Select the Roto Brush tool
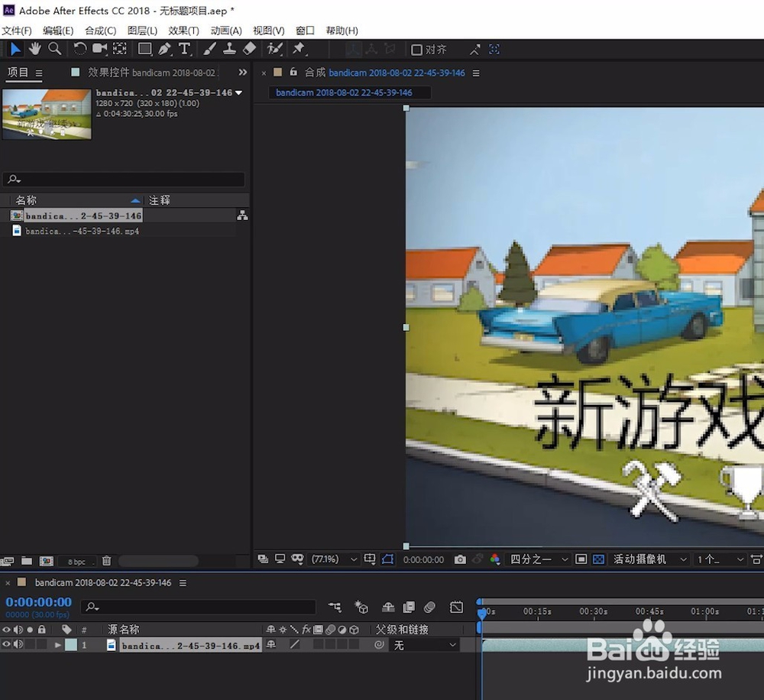This screenshot has height=700, width=764. coord(275,49)
